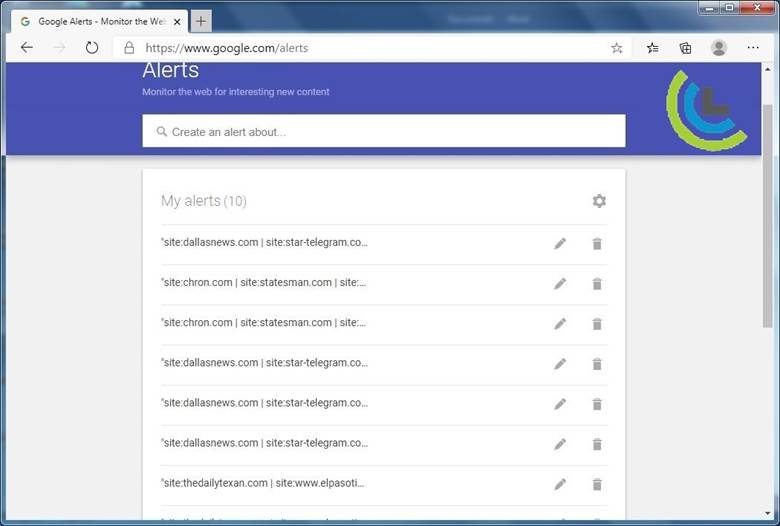Viewport: 780px width, 526px height.
Task: Delete the third dallasnews.com alert
Action: point(597,404)
